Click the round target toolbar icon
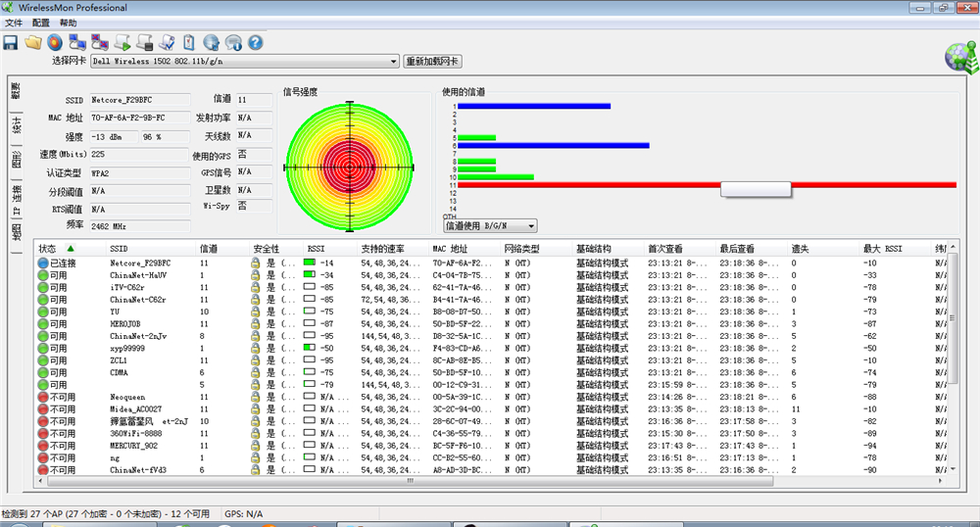The width and height of the screenshot is (980, 527). (x=55, y=42)
